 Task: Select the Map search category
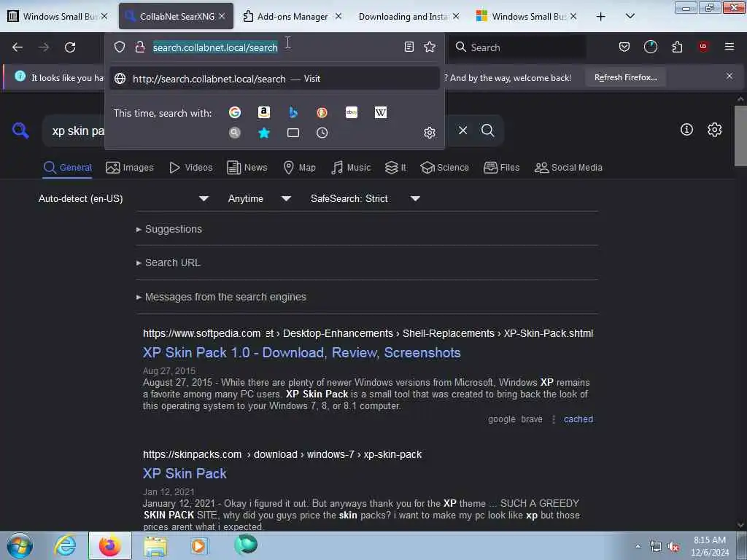(299, 168)
